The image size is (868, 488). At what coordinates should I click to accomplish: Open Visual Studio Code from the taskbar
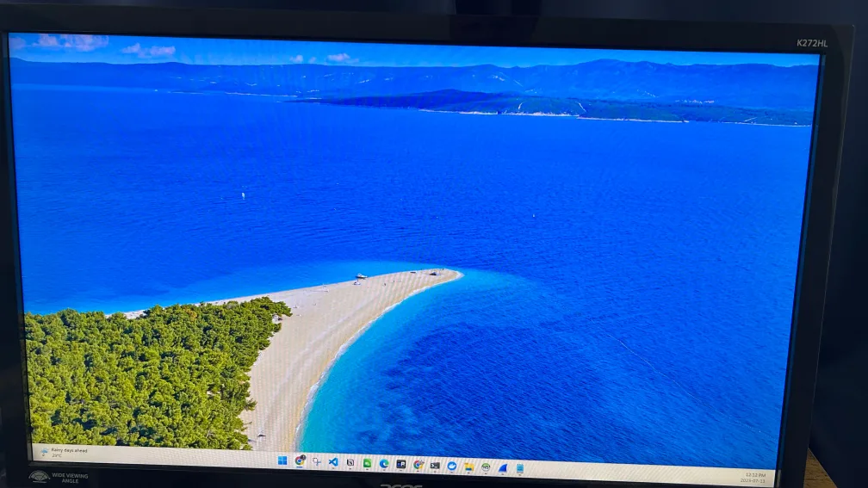click(333, 462)
